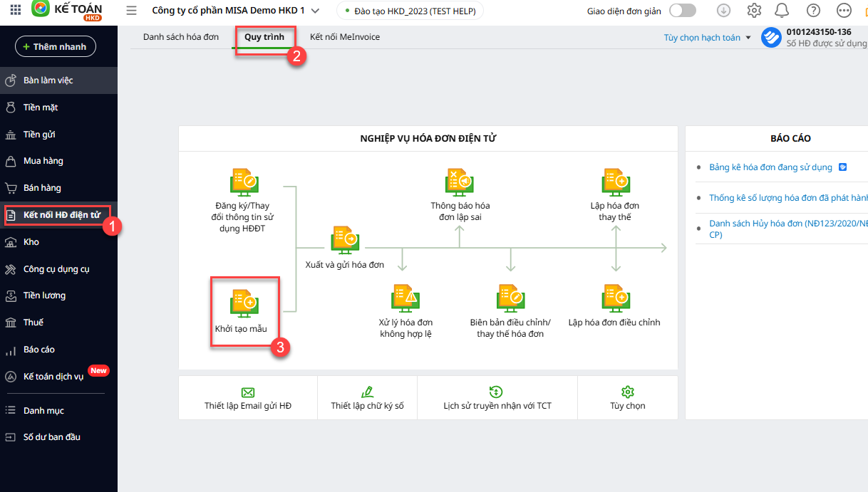Click Thông báo hóa đơn lập sai icon
The width and height of the screenshot is (868, 492).
(x=460, y=182)
